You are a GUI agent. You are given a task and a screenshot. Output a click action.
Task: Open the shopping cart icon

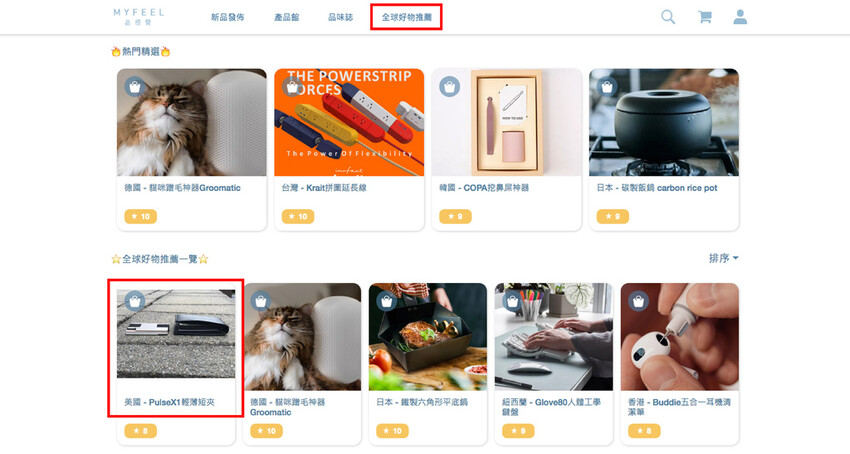click(705, 17)
